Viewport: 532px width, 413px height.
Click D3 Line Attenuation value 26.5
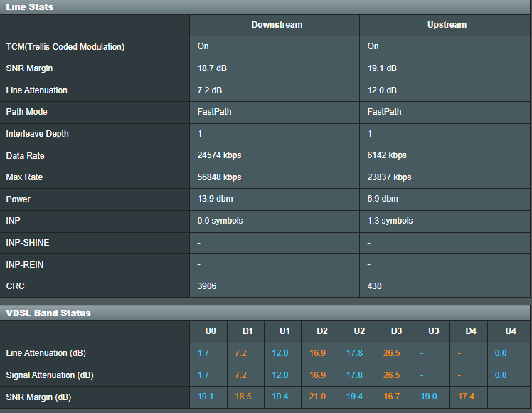(x=391, y=353)
